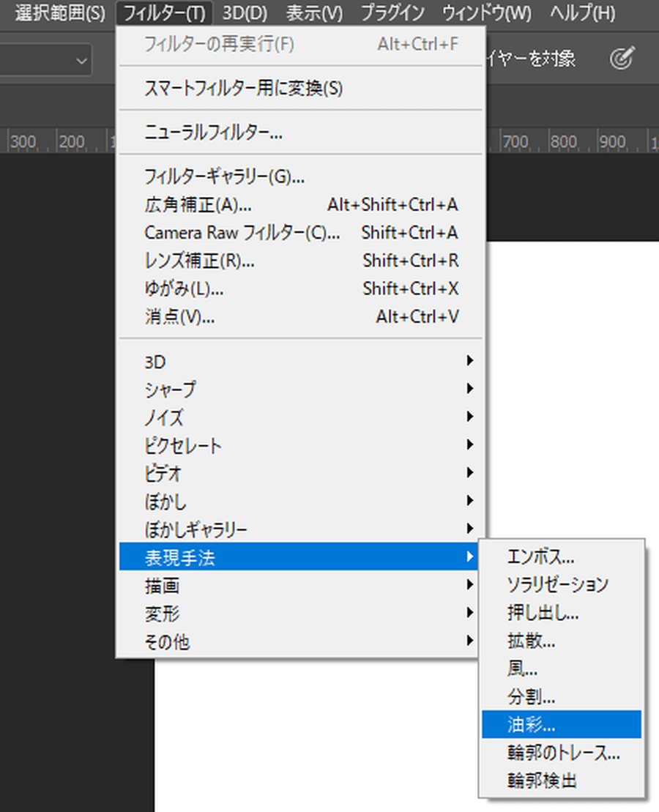Choose エンボス... from the submenu

point(562,557)
